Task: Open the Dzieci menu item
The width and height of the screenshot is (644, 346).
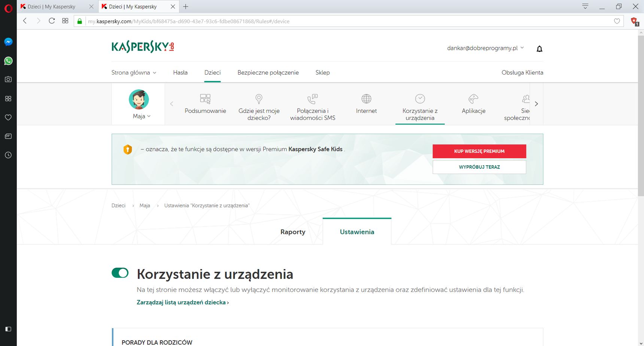Action: [213, 73]
